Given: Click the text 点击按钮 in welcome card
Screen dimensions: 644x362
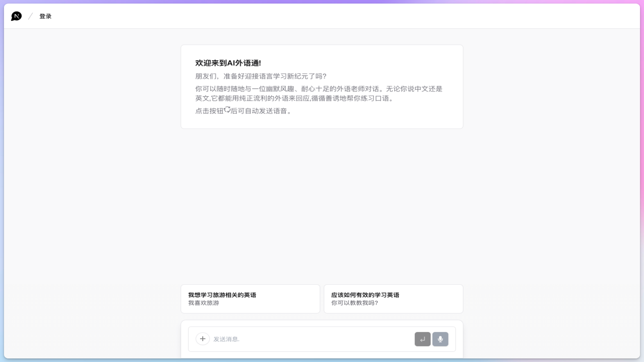Looking at the screenshot, I should click(209, 111).
